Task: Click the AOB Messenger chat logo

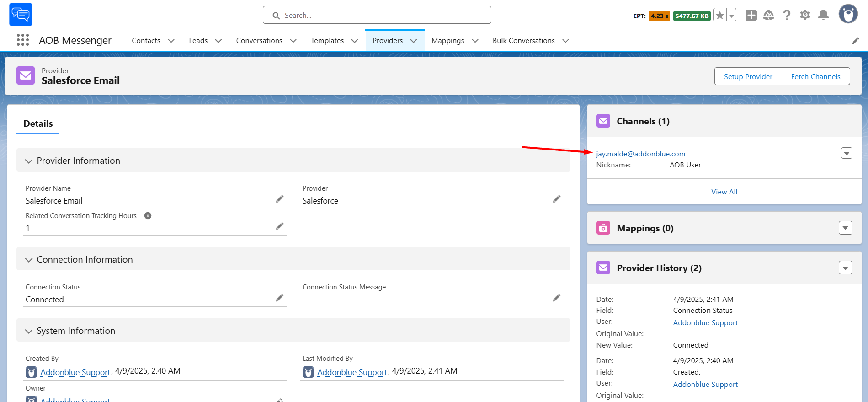Action: (x=21, y=15)
